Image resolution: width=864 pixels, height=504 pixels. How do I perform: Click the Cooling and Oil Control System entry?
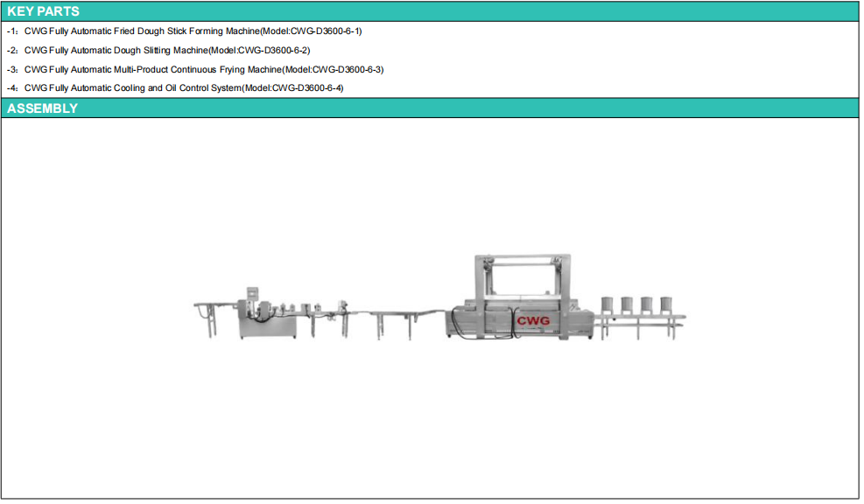click(x=183, y=88)
